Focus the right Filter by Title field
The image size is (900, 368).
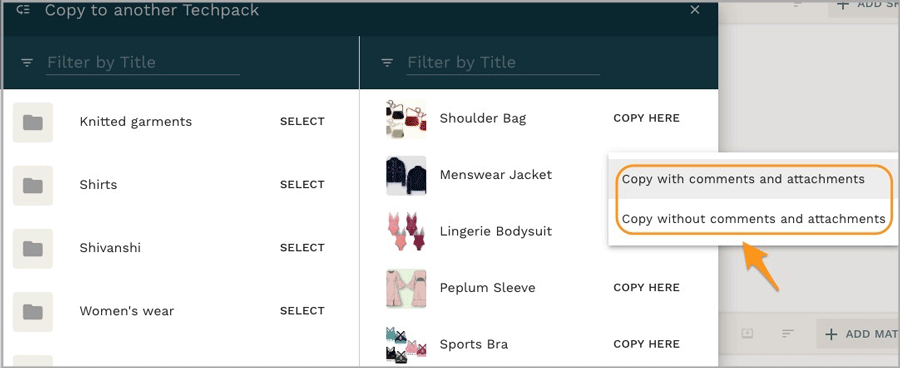[503, 62]
